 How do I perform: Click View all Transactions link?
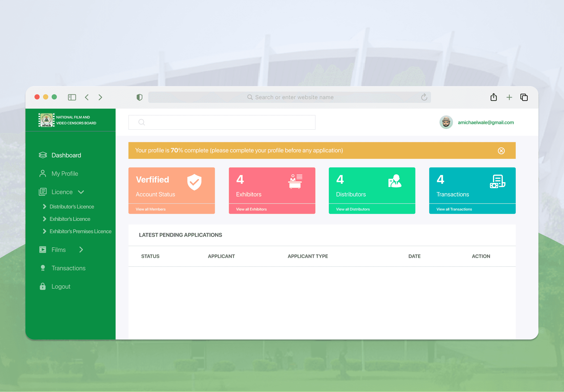pos(454,209)
